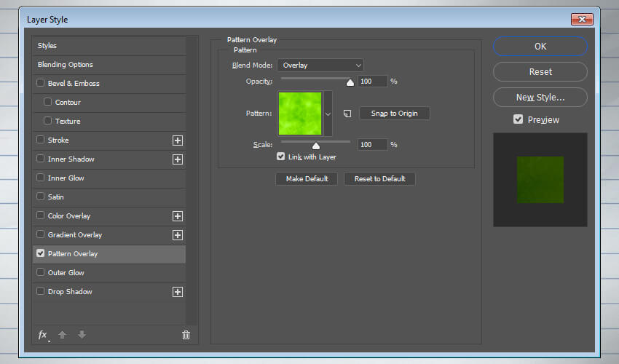The image size is (619, 364).
Task: Click the effects list scrollbar
Action: (192, 181)
